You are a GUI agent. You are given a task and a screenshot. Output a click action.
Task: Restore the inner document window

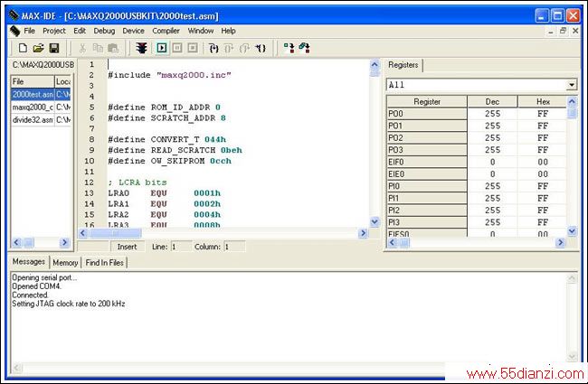563,31
